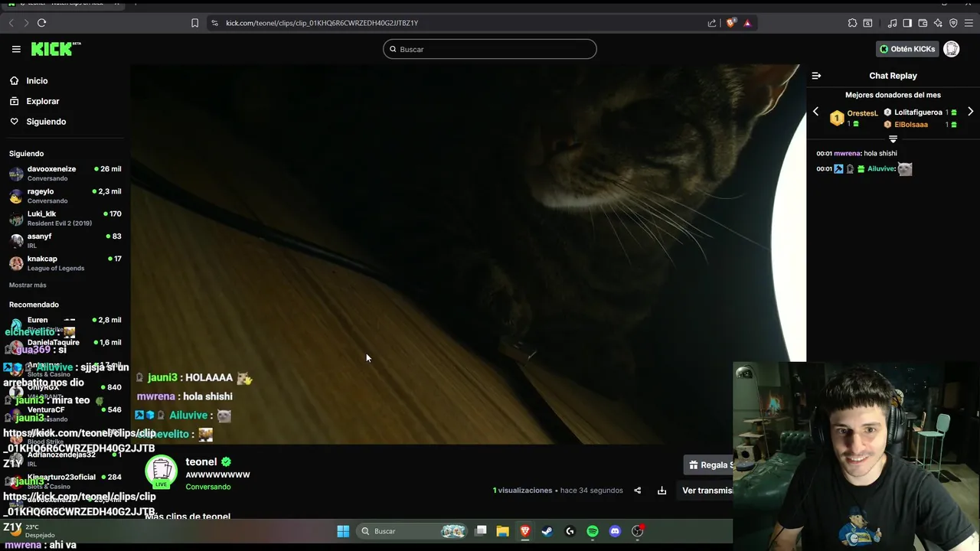The height and width of the screenshot is (551, 980).
Task: Open the user profile avatar
Action: (x=951, y=49)
